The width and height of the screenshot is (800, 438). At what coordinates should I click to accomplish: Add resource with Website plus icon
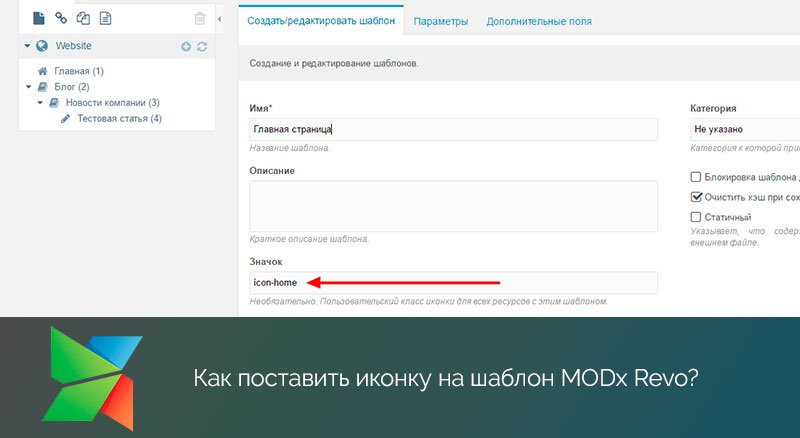click(x=186, y=46)
